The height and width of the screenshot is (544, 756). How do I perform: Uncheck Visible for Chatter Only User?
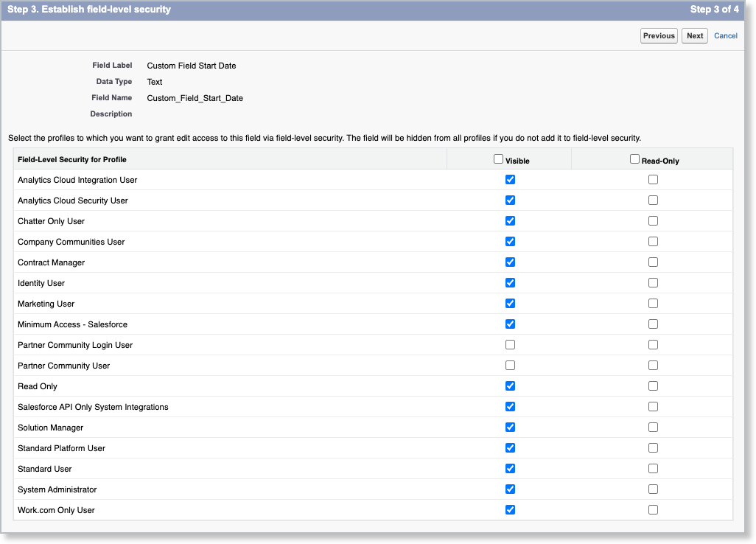tap(511, 220)
